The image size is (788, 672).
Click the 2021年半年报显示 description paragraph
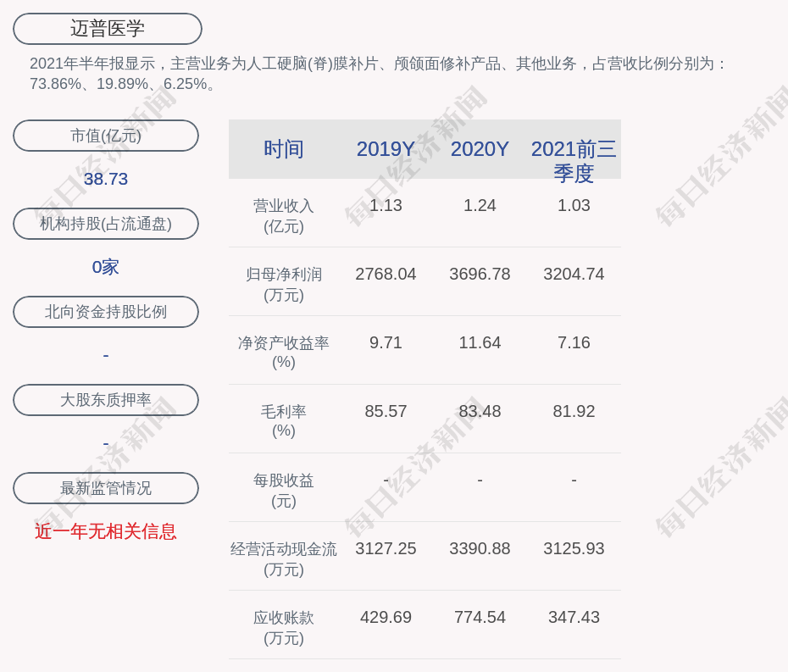pyautogui.click(x=378, y=74)
